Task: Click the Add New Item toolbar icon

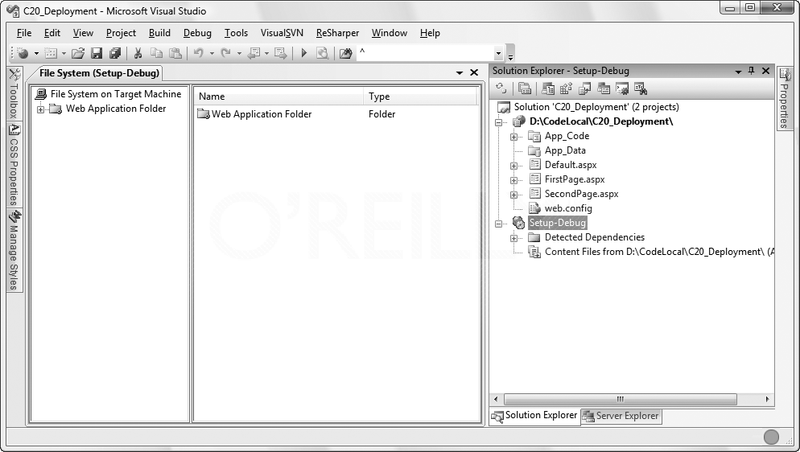Action: point(51,53)
